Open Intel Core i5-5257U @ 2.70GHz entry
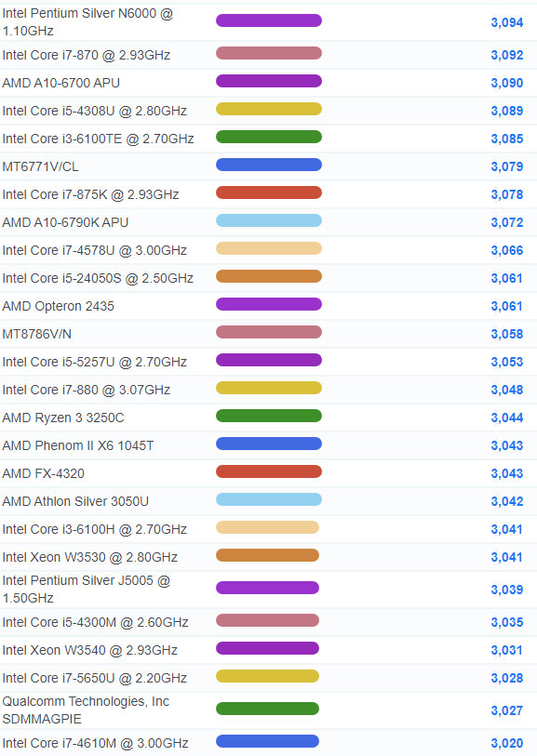The image size is (537, 756). pyautogui.click(x=95, y=362)
